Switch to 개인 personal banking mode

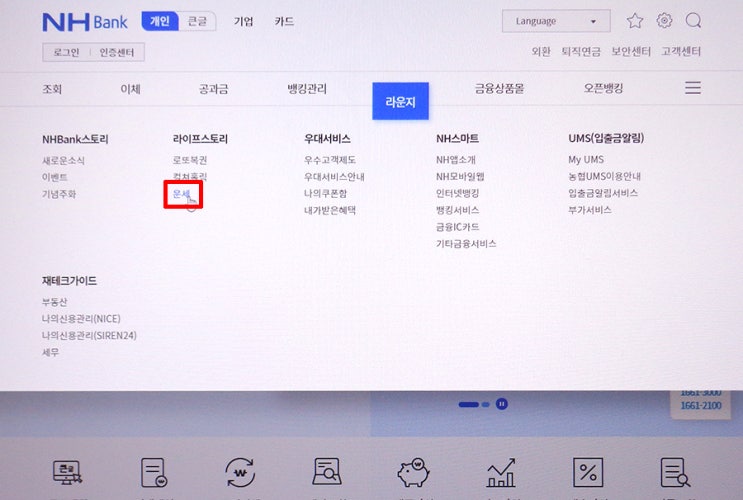tap(160, 21)
